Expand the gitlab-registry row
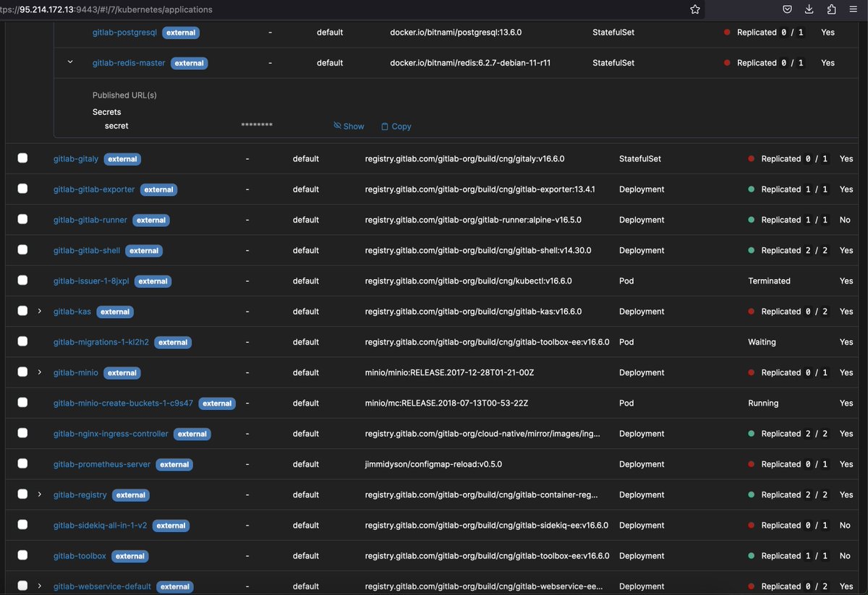This screenshot has width=868, height=595. 40,495
